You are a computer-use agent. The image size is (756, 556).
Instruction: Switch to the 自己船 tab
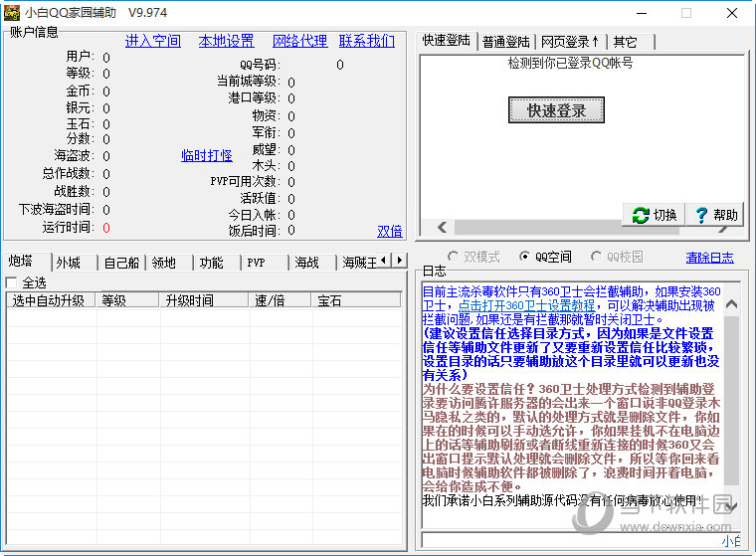tap(122, 263)
